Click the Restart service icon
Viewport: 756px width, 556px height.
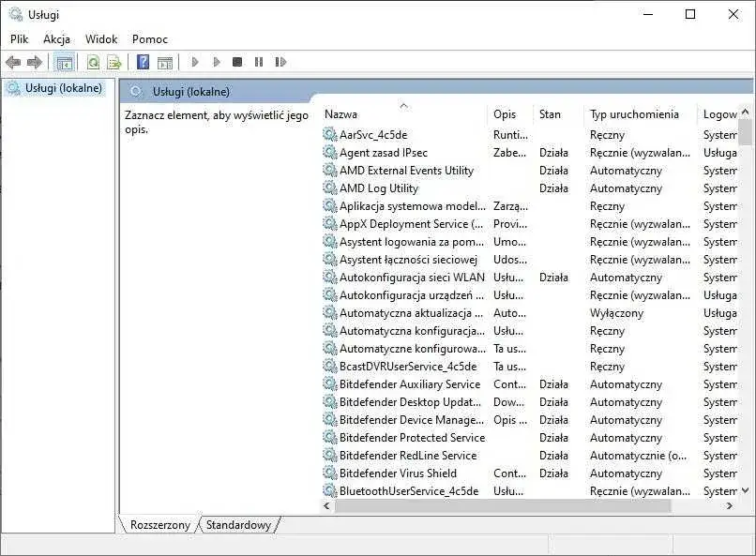click(280, 62)
